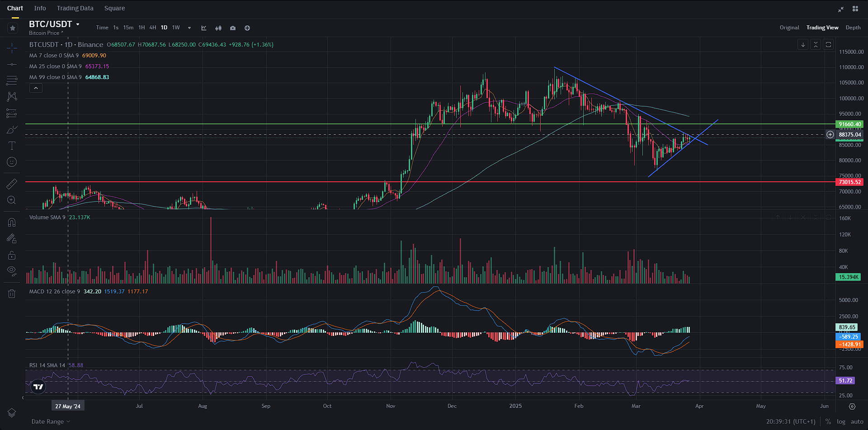Viewport: 868px width, 430px height.
Task: Toggle log scale on price axis
Action: coord(841,421)
